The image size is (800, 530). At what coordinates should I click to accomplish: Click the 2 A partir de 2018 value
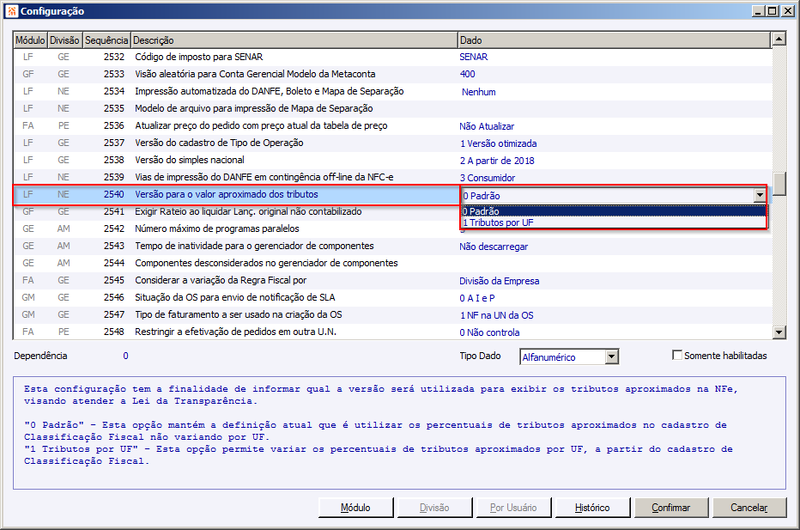click(497, 161)
